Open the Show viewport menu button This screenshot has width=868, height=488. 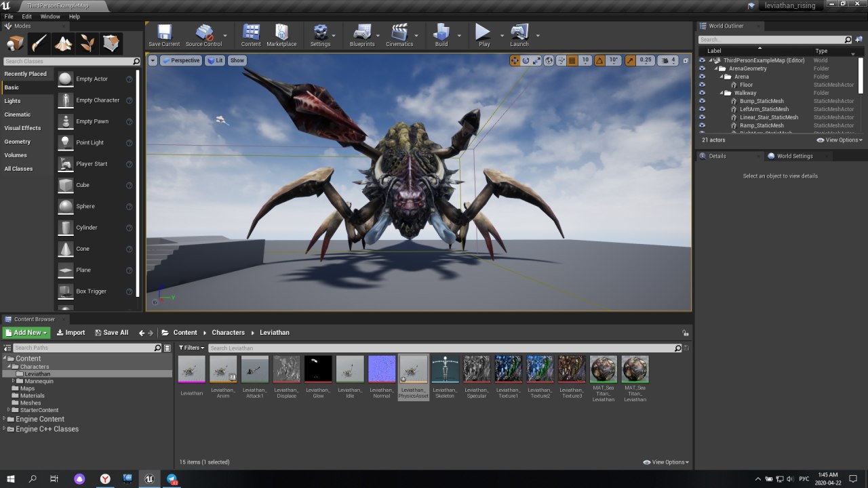tap(237, 60)
